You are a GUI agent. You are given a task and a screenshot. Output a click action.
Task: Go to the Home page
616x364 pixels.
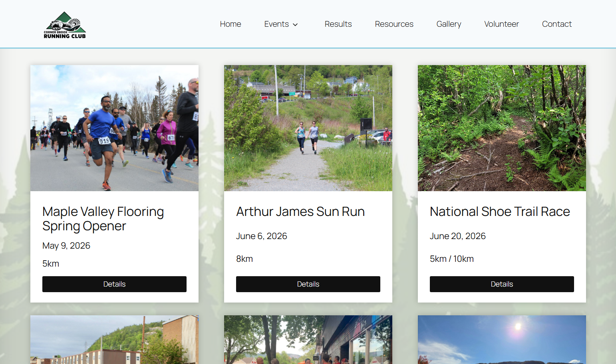tap(231, 24)
